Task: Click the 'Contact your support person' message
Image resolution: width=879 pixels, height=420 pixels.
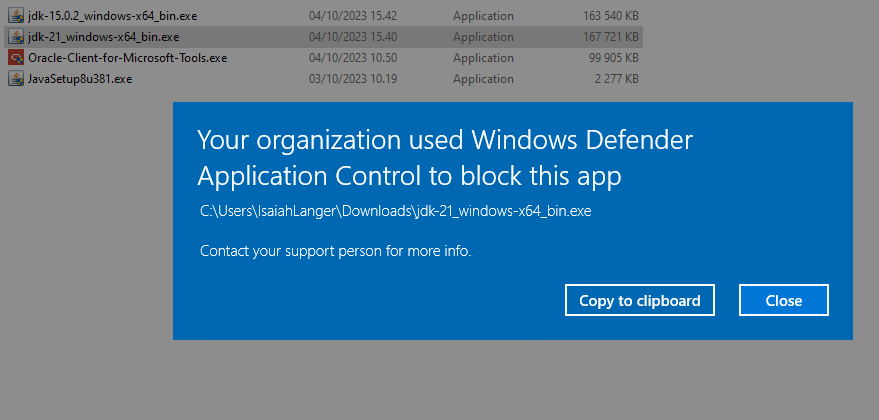Action: point(335,250)
